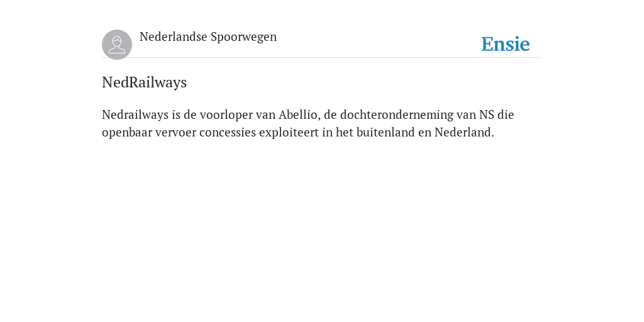Click the word Nedrailways starting the paragraph

[135, 115]
